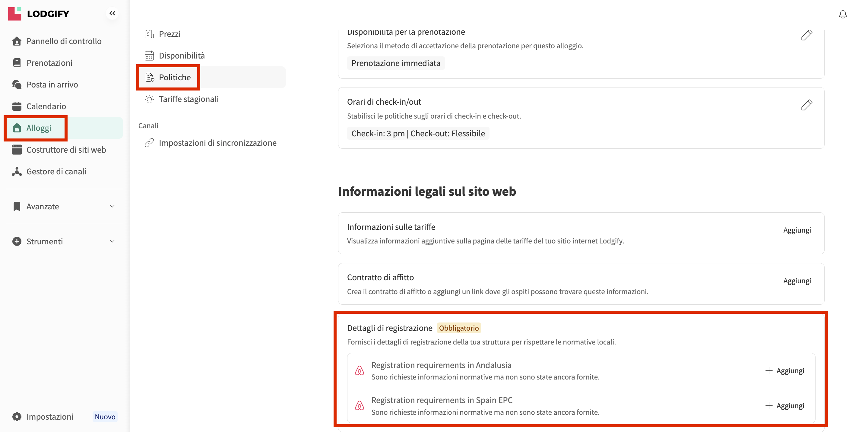
Task: Open Gestore di canali
Action: 56,172
